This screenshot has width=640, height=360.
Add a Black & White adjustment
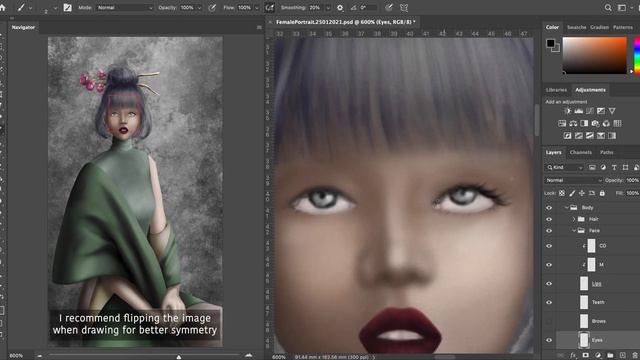pyautogui.click(x=584, y=123)
